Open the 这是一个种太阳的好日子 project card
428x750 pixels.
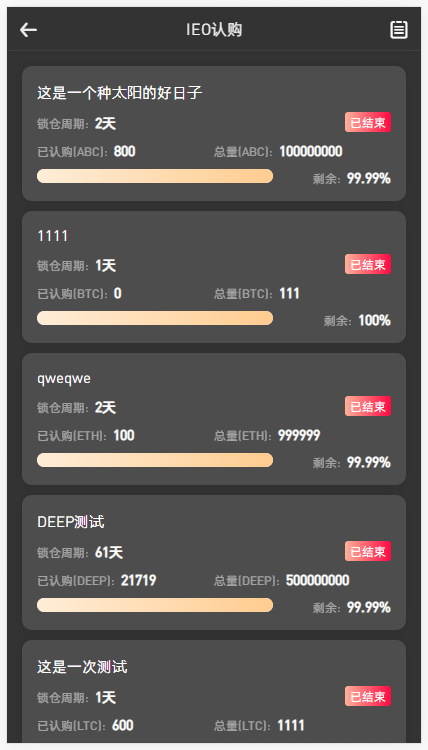coord(214,133)
